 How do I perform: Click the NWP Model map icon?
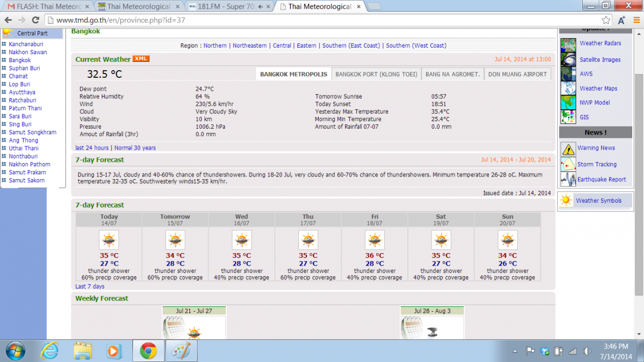568,102
